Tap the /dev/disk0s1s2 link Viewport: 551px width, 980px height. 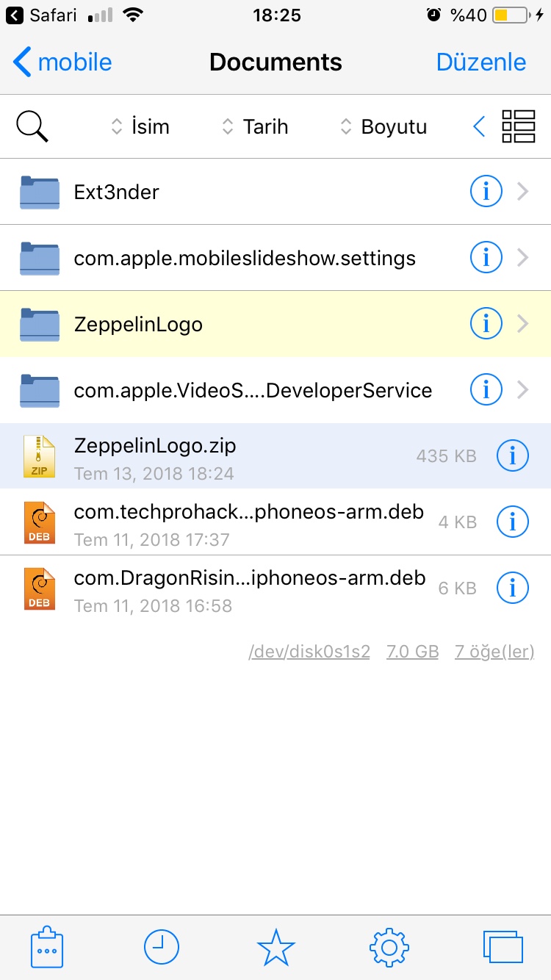click(x=309, y=652)
